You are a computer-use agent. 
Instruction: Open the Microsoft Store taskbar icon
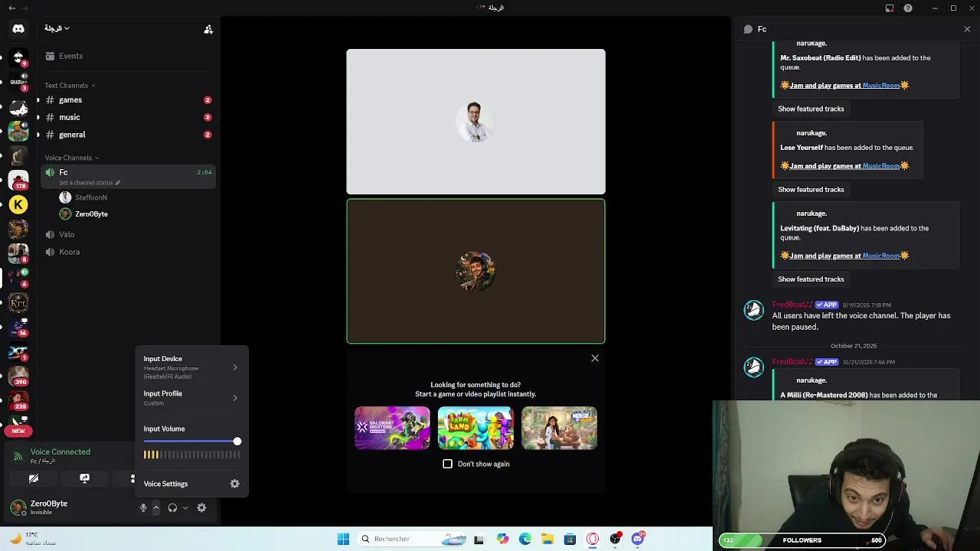[x=570, y=539]
